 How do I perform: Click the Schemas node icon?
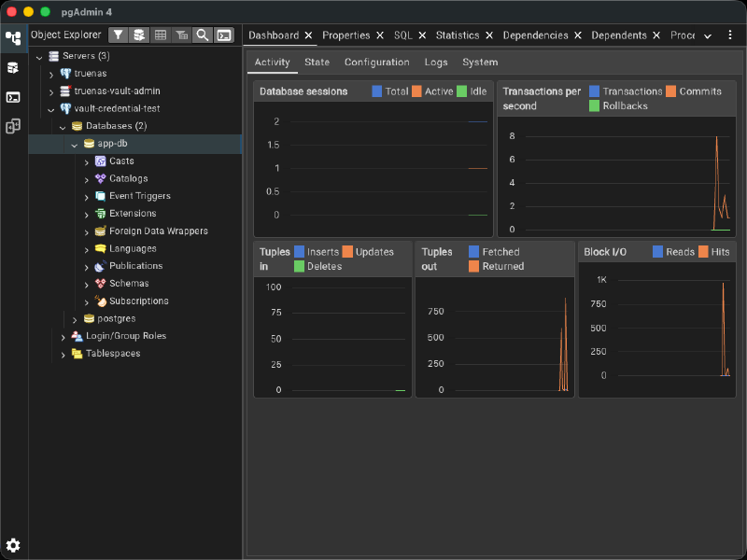click(101, 284)
